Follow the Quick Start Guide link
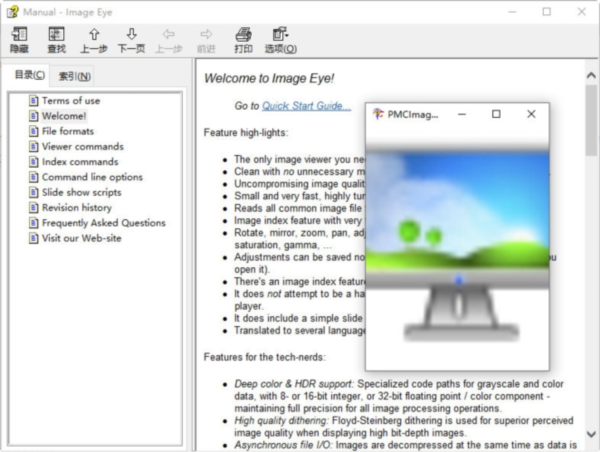600x452 pixels. [306, 106]
